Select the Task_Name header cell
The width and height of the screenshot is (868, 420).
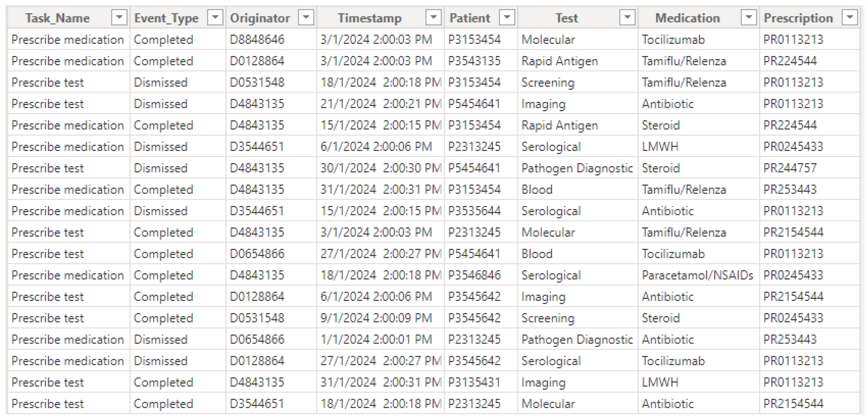(58, 18)
